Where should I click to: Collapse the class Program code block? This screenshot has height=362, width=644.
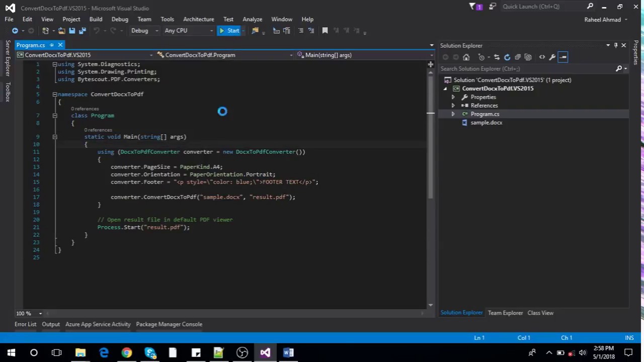55,116
